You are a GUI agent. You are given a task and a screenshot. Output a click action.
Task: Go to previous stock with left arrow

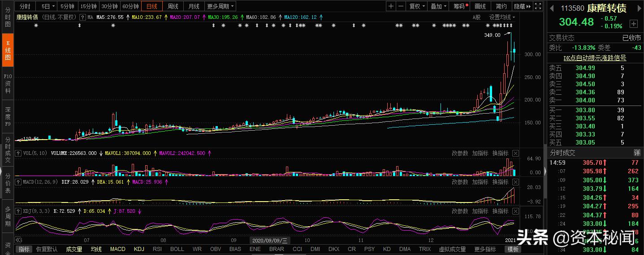(552, 8)
